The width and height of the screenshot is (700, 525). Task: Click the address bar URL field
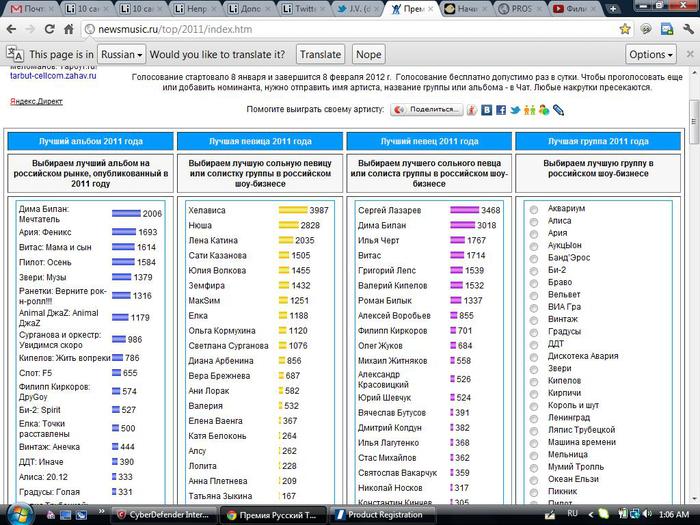348,29
